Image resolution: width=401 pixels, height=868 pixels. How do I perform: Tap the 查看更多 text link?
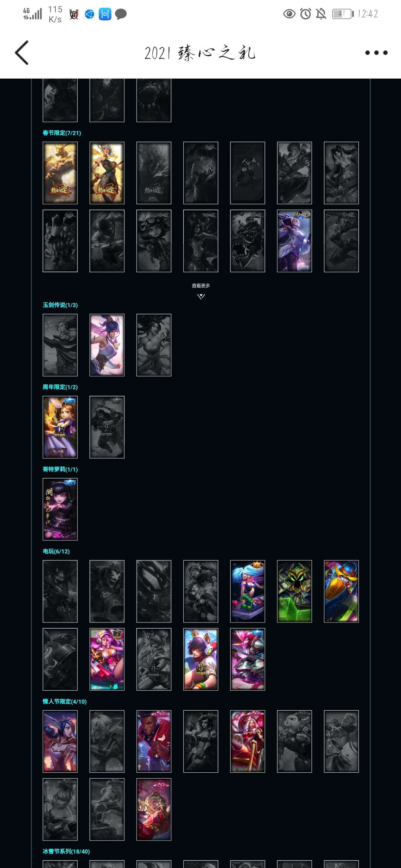pyautogui.click(x=201, y=286)
